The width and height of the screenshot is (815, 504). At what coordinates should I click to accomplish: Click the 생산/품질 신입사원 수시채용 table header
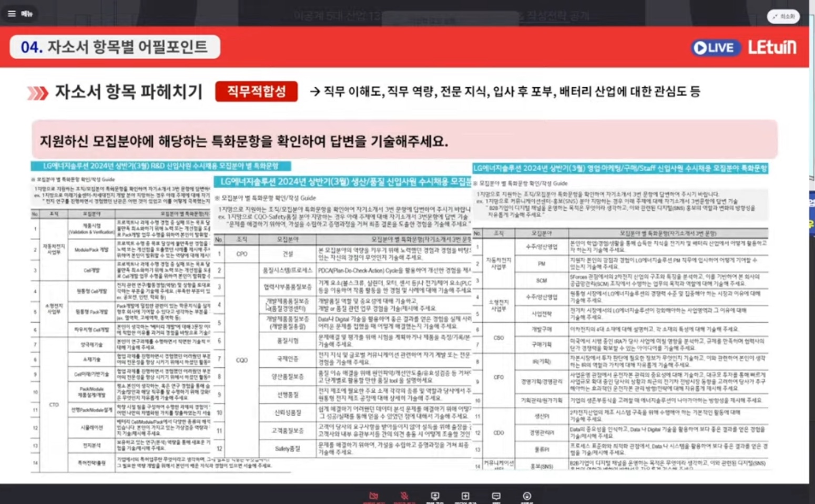tap(343, 182)
